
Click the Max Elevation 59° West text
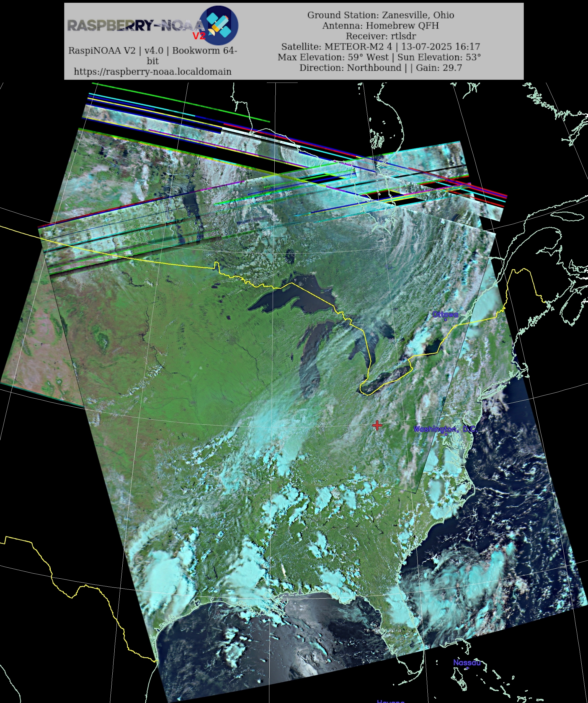(x=333, y=57)
